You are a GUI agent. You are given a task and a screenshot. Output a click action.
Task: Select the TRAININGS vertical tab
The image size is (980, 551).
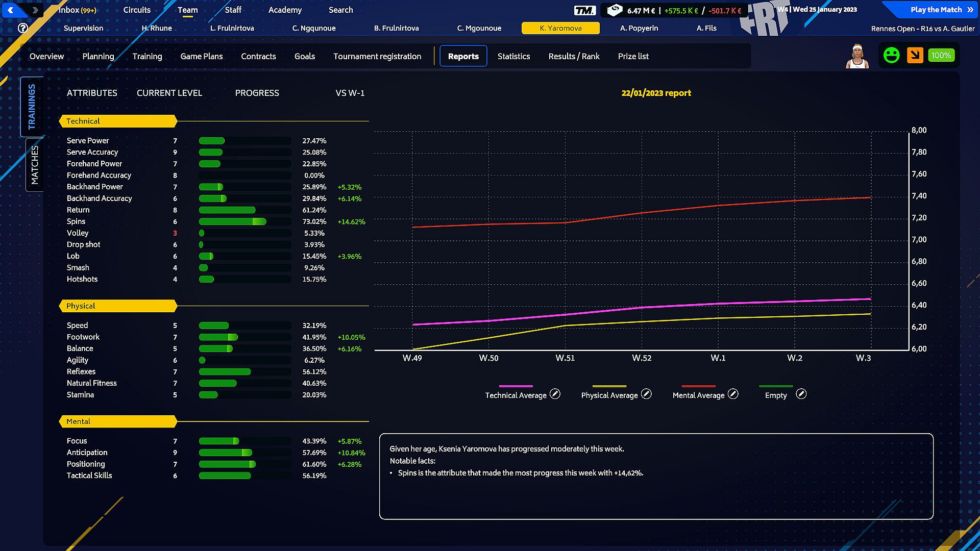[32, 107]
